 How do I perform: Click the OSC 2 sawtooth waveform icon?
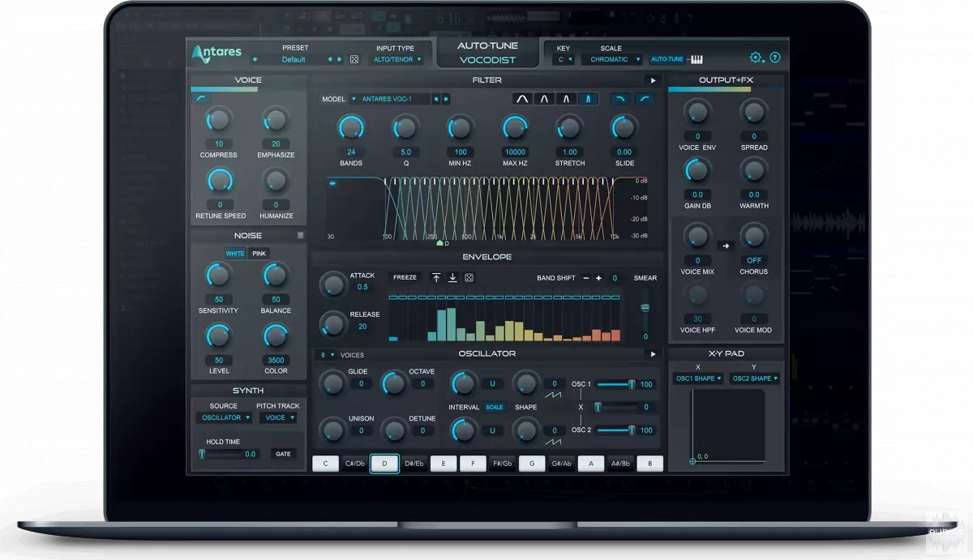[554, 442]
